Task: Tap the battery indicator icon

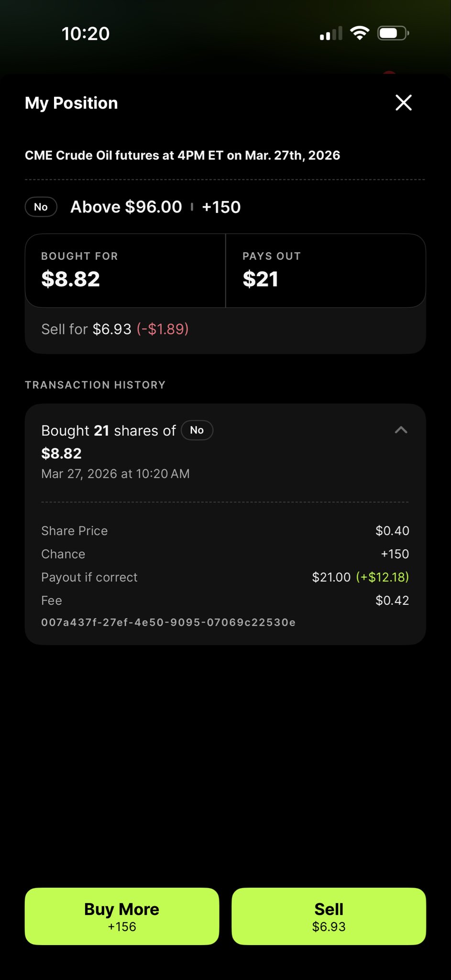Action: coord(393,33)
